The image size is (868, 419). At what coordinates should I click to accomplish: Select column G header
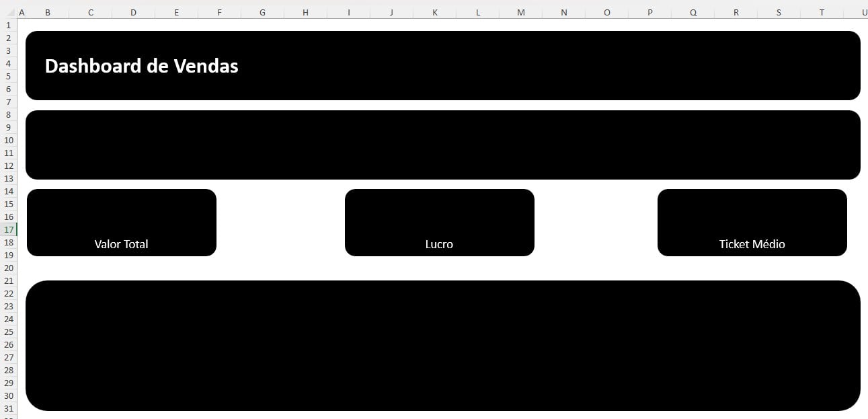tap(262, 12)
